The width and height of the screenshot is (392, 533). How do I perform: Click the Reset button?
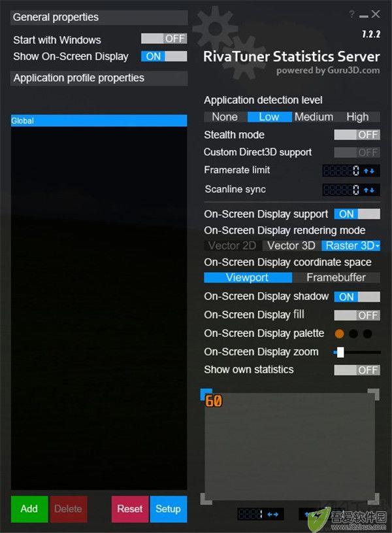130,509
